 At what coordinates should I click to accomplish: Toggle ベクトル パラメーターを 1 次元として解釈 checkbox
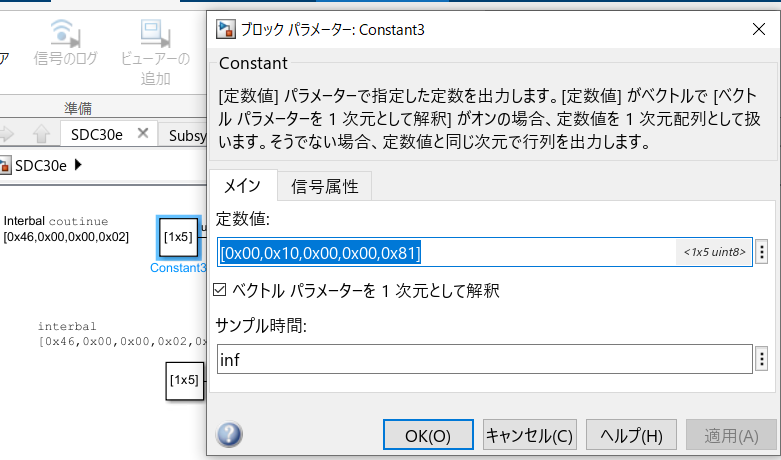click(x=220, y=290)
